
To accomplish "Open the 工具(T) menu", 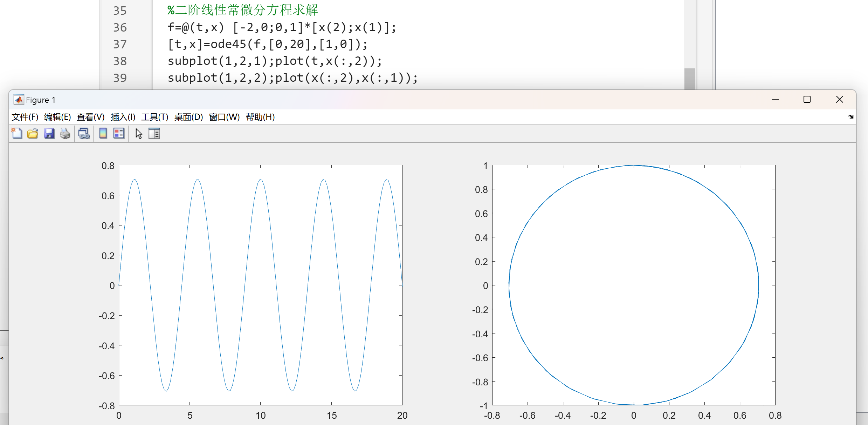I will point(155,117).
